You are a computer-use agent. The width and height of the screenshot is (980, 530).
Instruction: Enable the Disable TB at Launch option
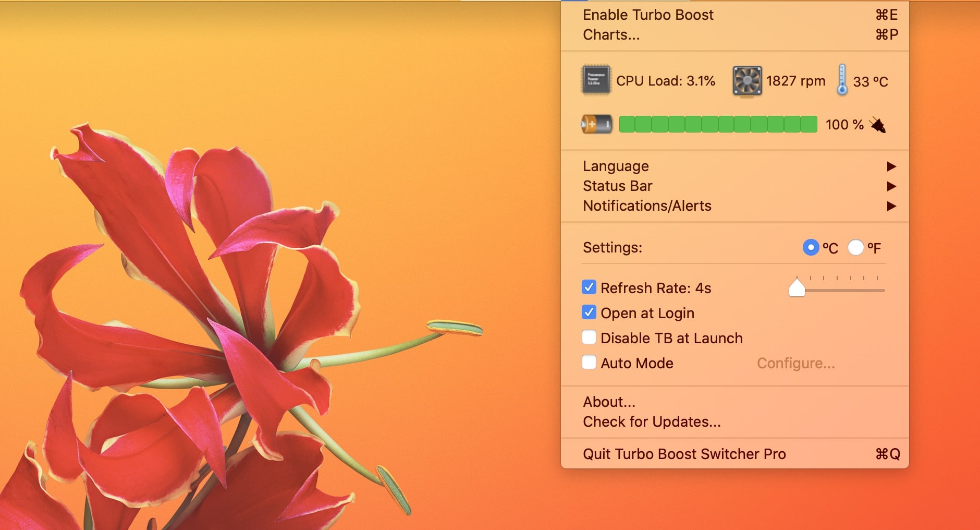click(589, 338)
